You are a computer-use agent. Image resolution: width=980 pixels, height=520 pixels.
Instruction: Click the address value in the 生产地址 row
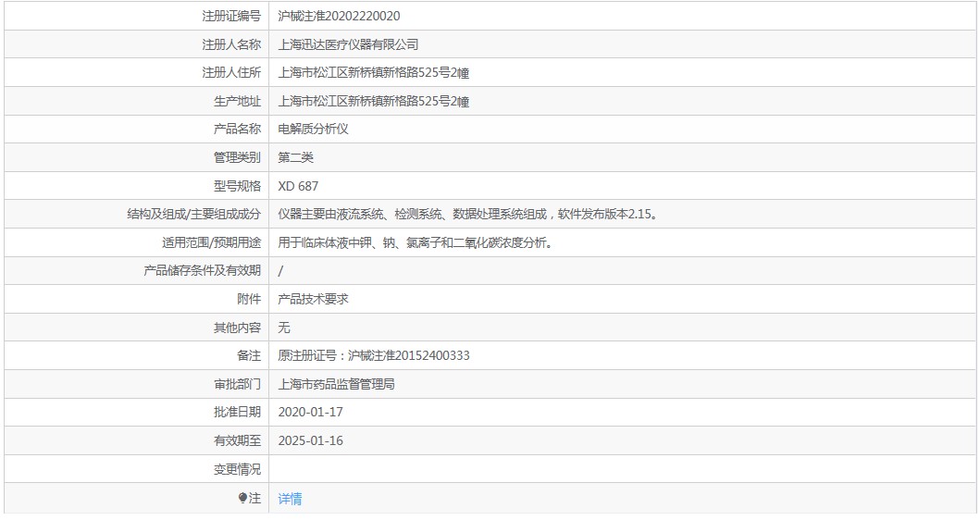374,101
